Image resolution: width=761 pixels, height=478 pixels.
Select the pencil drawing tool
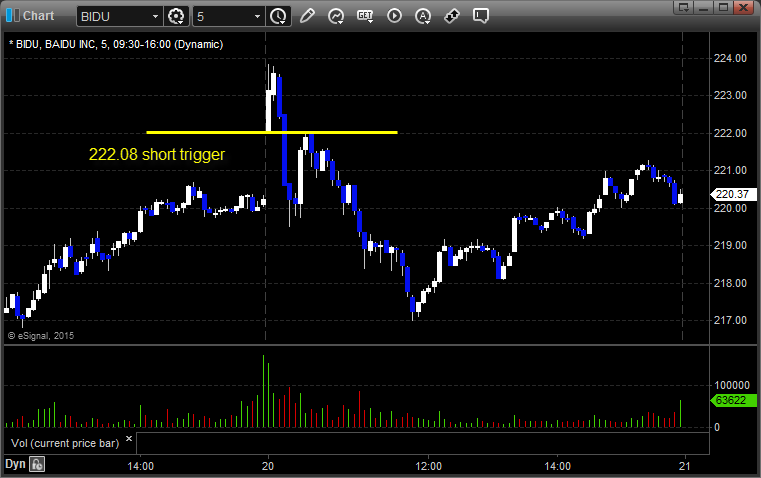(x=307, y=16)
